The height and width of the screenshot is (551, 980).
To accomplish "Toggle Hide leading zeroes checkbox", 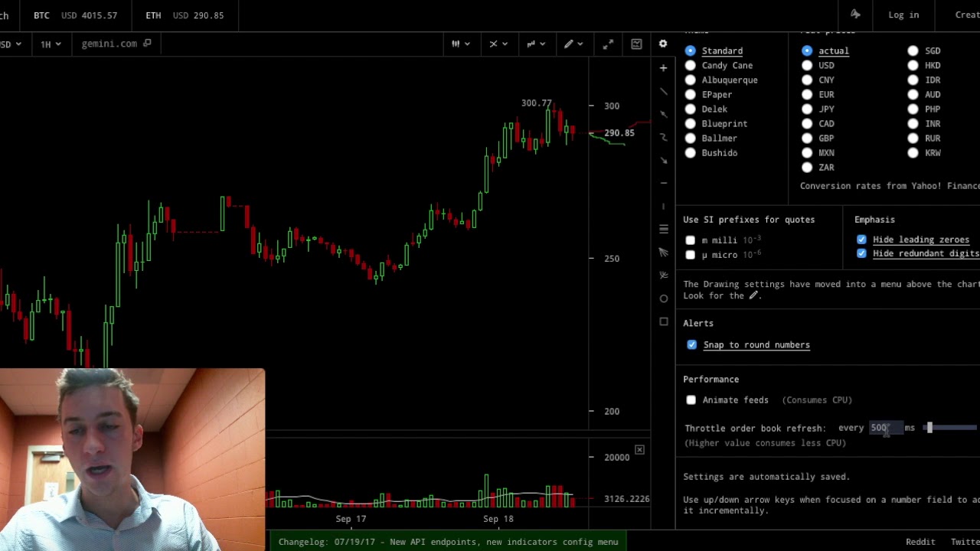I will coord(862,240).
